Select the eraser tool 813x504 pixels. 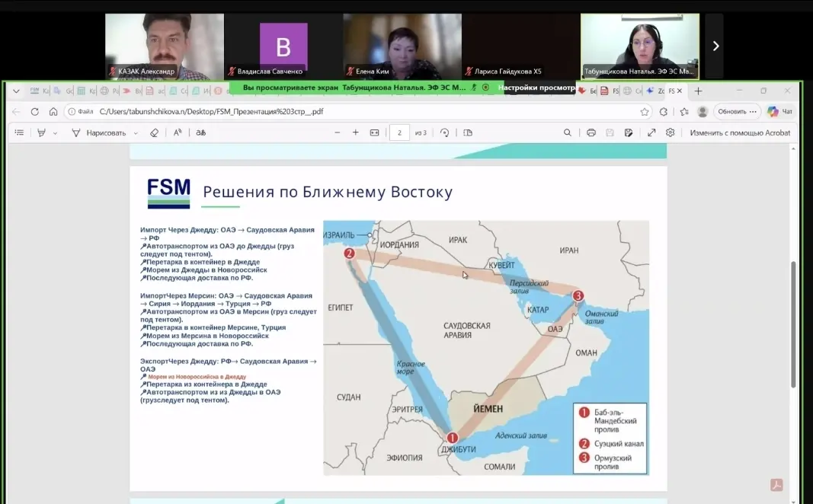pos(154,132)
